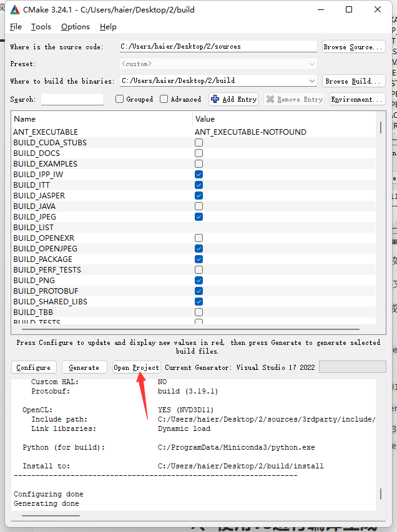The width and height of the screenshot is (397, 532).
Task: Uncheck BUILD_SHARED_LIBS option
Action: click(x=199, y=302)
